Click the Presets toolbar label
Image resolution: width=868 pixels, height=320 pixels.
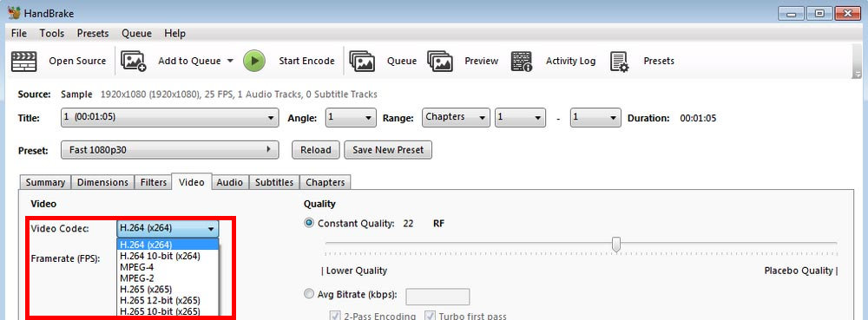tap(659, 61)
